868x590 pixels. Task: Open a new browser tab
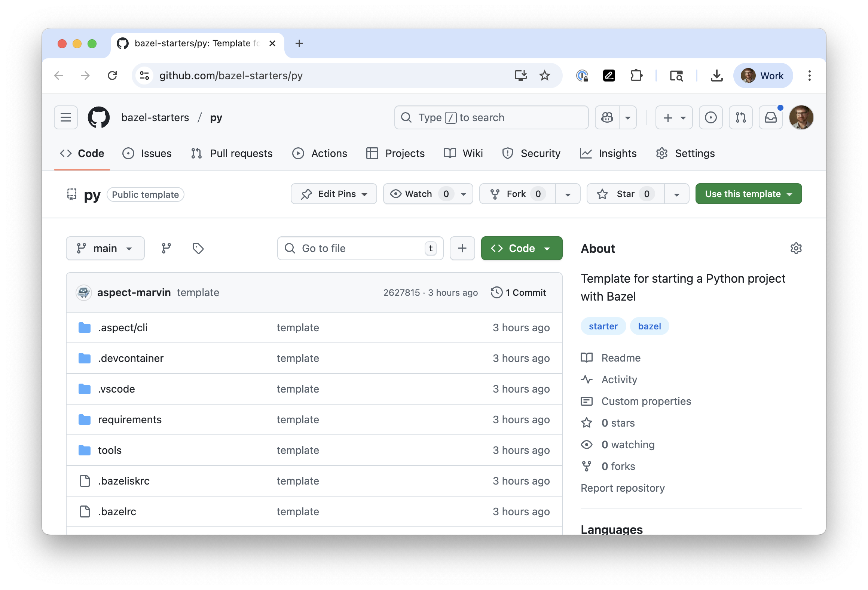299,43
